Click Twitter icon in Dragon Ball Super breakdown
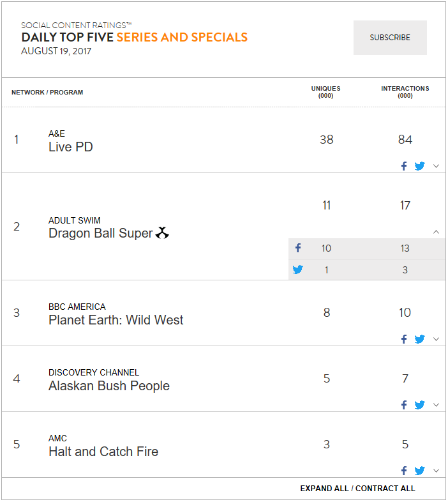This screenshot has width=448, height=502. (x=297, y=270)
